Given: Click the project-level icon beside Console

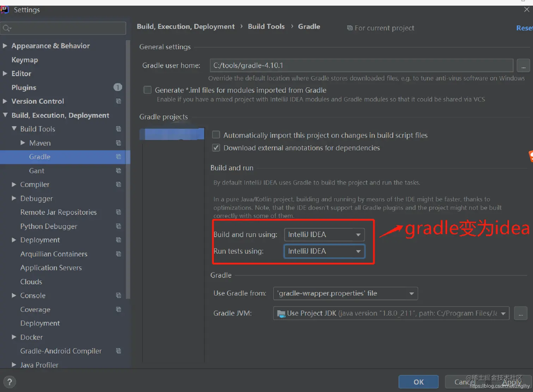Looking at the screenshot, I should [118, 295].
